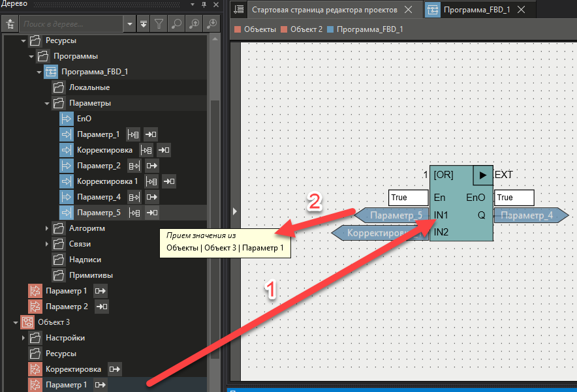
Task: Expand the Алгоритм folder
Action: (x=47, y=228)
